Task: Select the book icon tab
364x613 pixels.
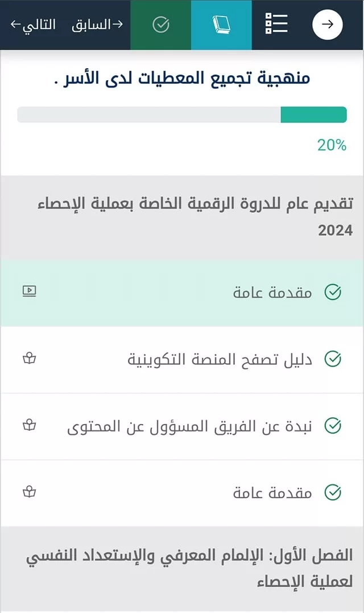Action: 221,24
